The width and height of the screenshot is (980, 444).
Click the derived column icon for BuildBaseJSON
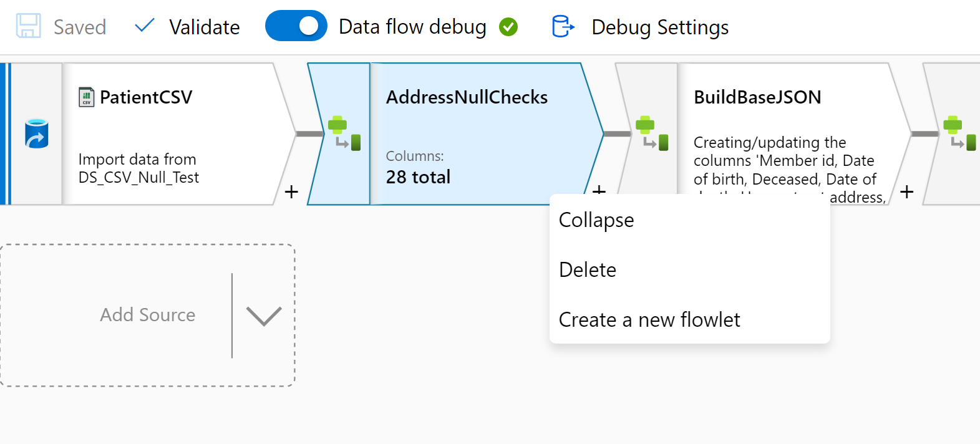click(x=651, y=133)
